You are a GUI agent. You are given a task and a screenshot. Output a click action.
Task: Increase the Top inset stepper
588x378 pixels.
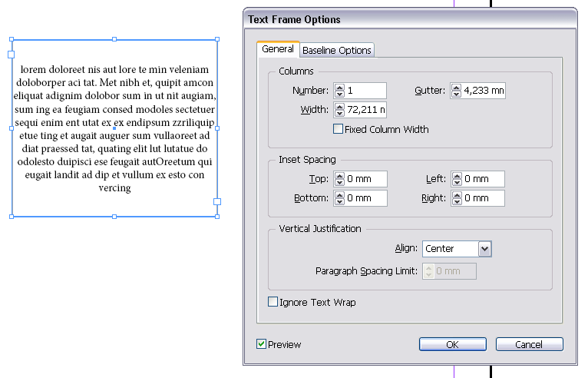coord(340,176)
